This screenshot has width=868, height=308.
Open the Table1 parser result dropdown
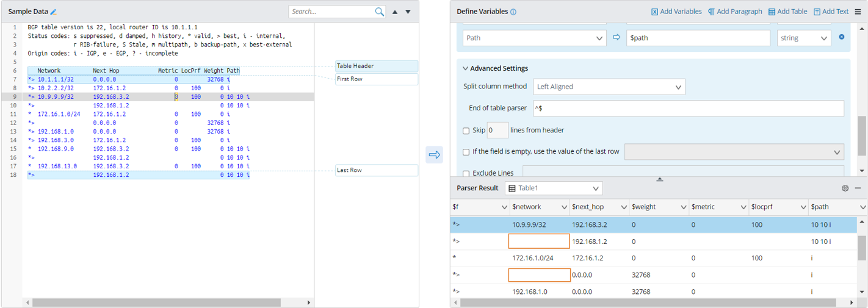point(554,188)
